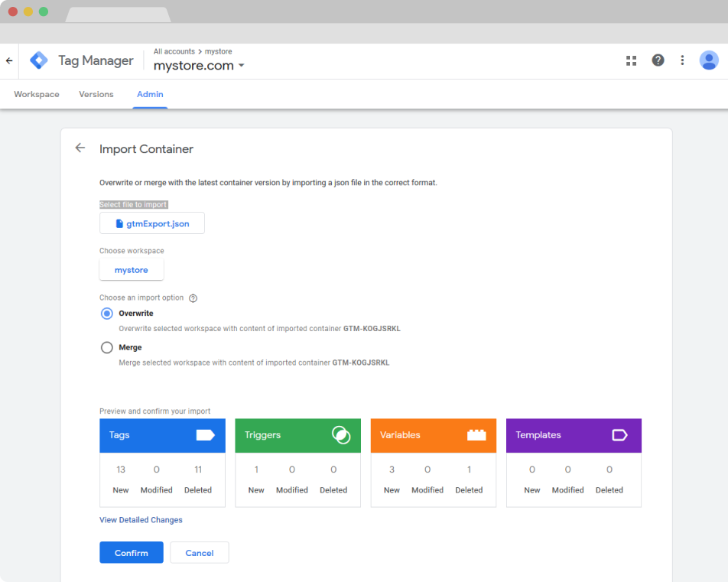Open Tag Manager help
This screenshot has height=582, width=728.
click(x=658, y=60)
